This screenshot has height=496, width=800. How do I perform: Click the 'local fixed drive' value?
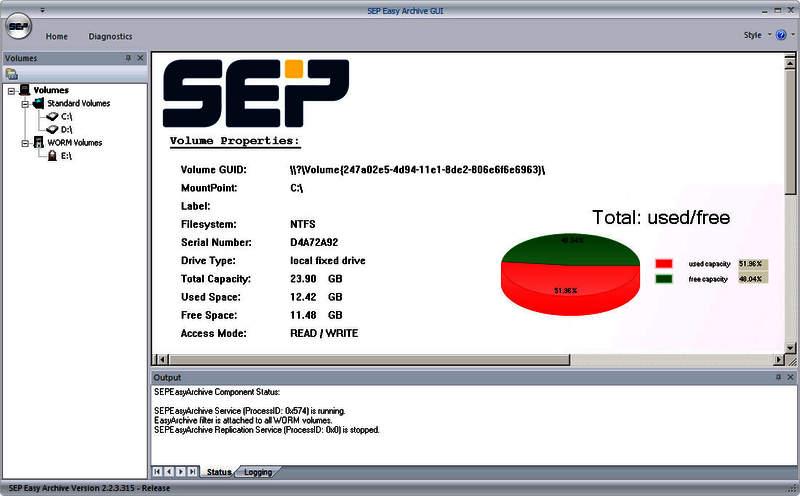point(328,261)
